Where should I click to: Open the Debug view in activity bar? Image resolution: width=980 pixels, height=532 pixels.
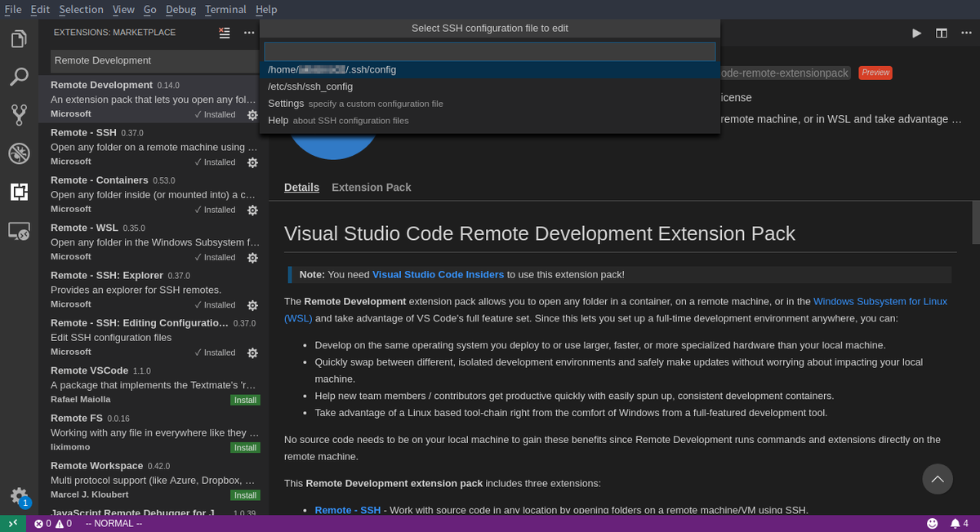click(19, 153)
